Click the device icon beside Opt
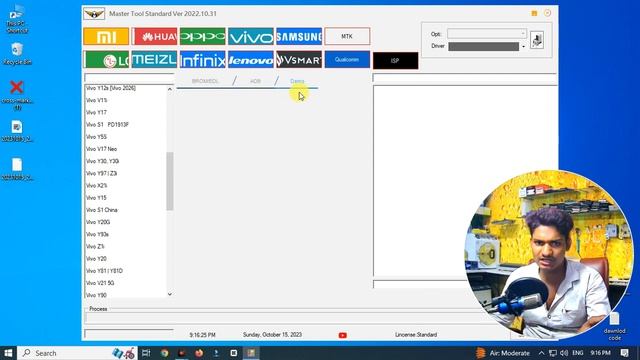Viewport: 640px width, 360px height. (x=537, y=40)
